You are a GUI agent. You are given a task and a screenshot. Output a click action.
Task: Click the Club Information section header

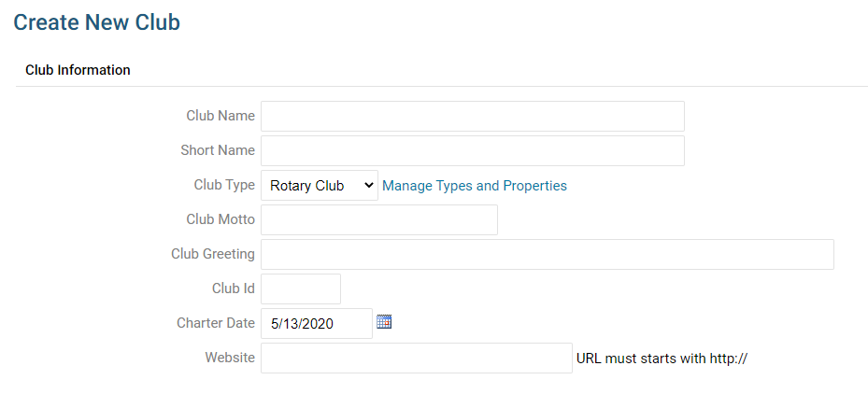(x=78, y=70)
